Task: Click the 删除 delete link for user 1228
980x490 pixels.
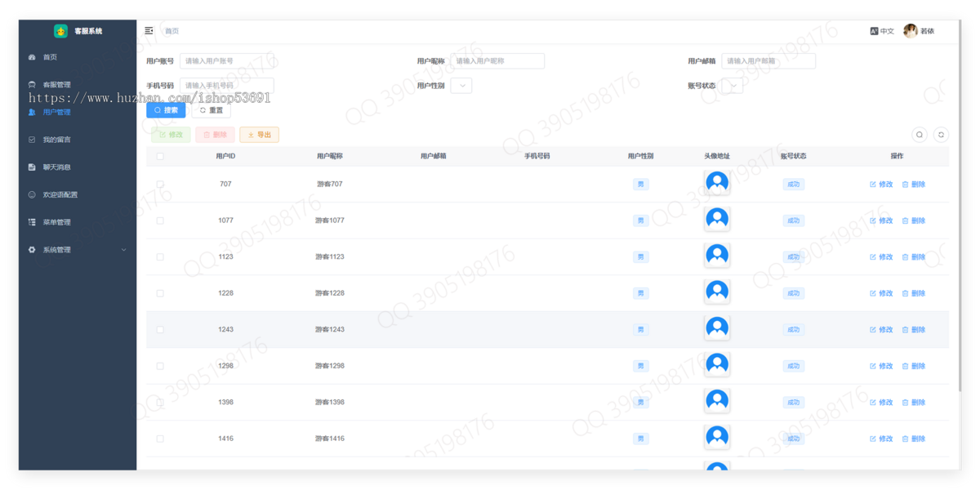Action: 914,293
